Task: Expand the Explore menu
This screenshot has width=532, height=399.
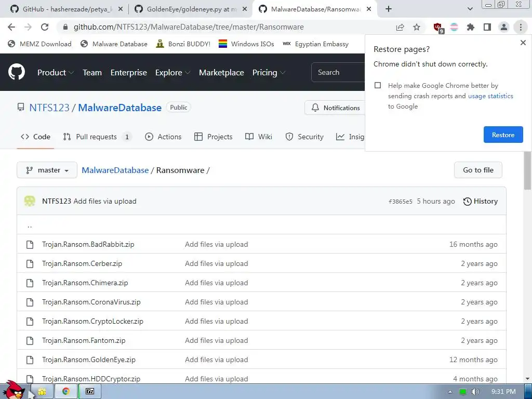Action: [x=172, y=73]
